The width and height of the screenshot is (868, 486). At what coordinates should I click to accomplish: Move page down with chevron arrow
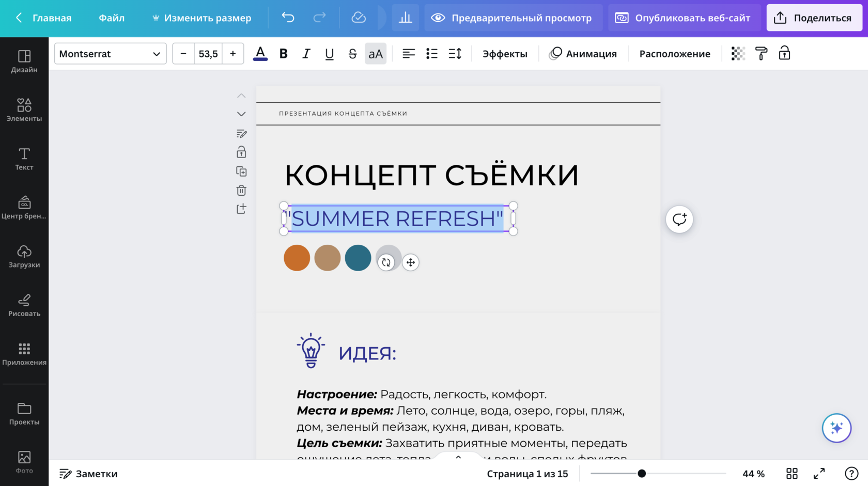click(x=241, y=114)
